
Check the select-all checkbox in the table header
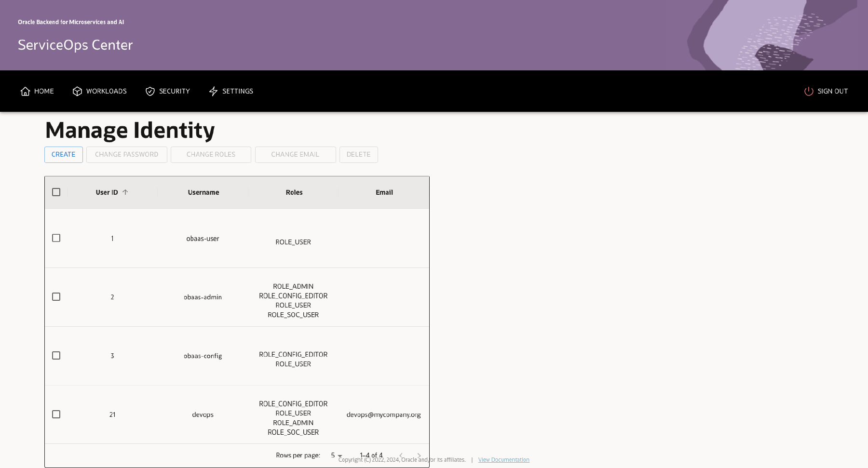pos(56,192)
